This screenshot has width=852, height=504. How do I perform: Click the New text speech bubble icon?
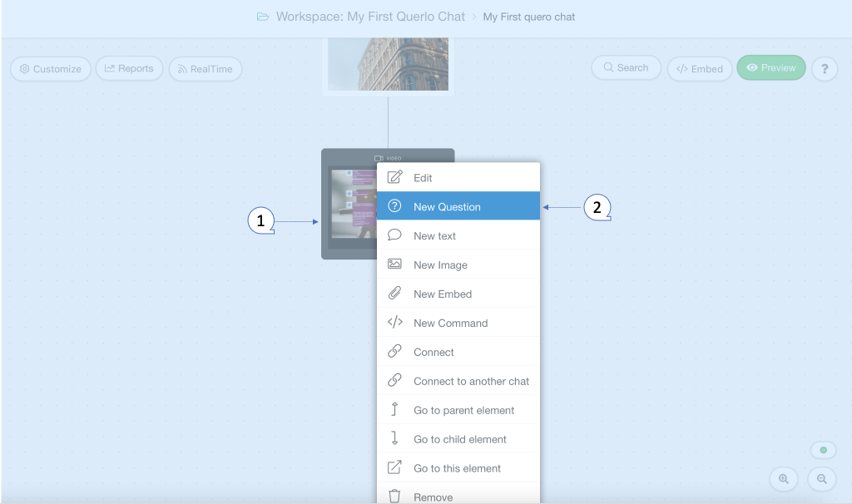tap(394, 235)
